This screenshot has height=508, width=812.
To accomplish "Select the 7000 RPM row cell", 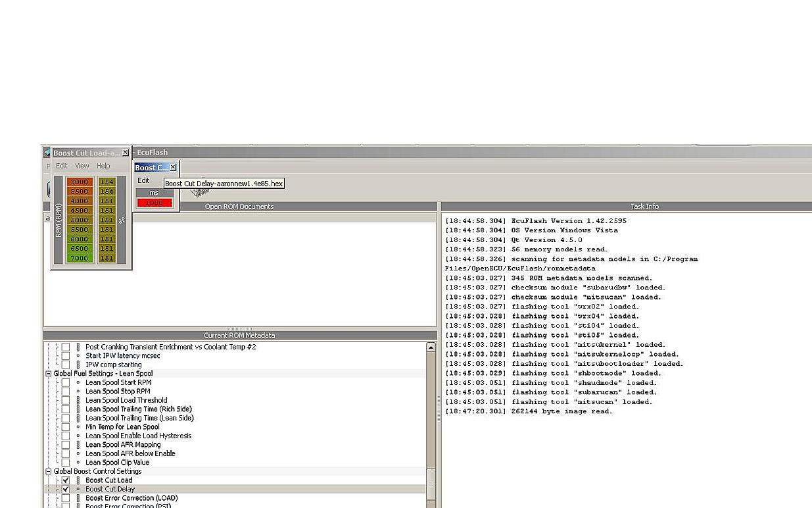I will (x=80, y=258).
